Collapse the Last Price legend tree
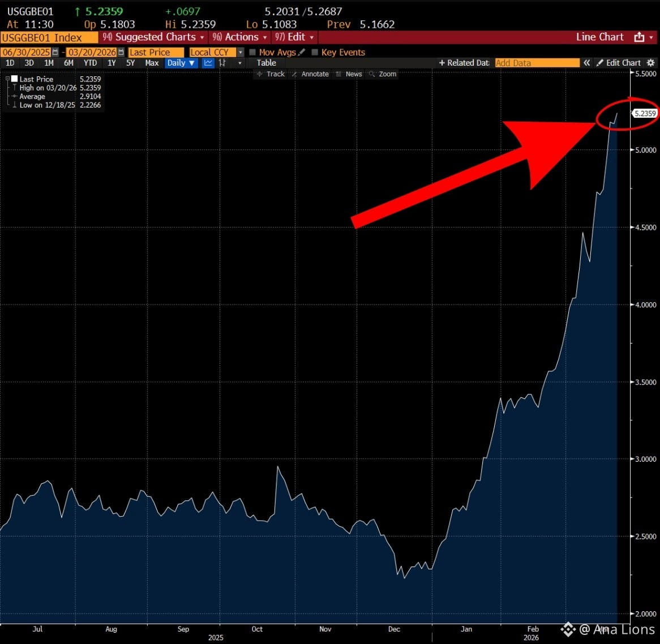Screen dimensions: 660x644 click(7, 79)
